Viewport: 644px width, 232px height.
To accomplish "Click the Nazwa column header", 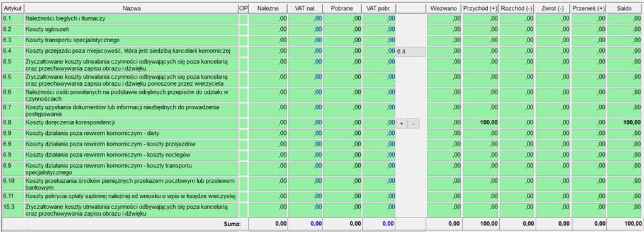I will (131, 8).
